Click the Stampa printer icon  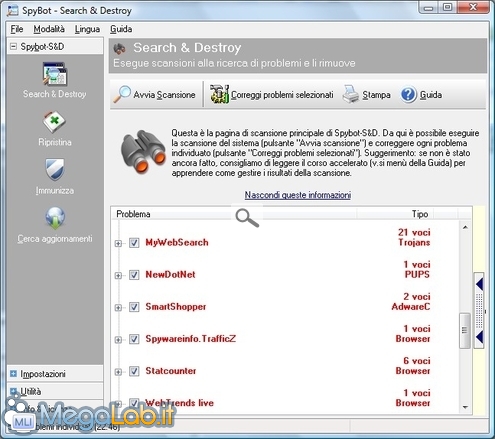point(351,94)
